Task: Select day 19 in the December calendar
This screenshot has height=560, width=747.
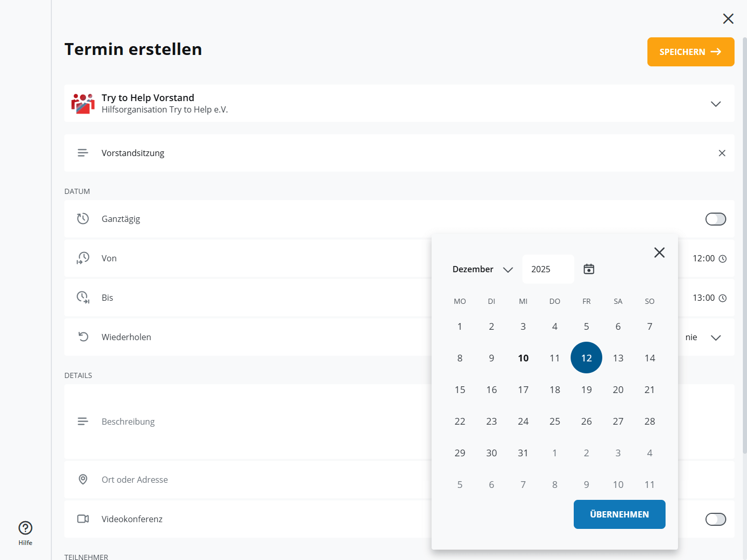Action: click(586, 389)
